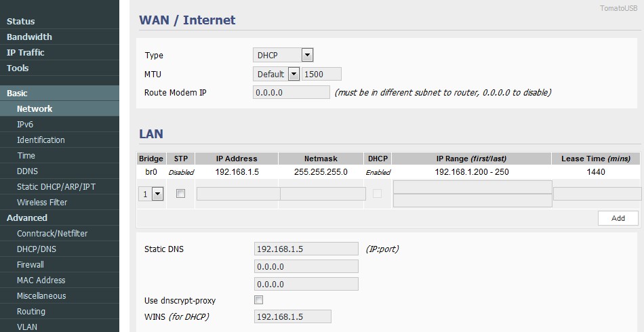Open the Bandwidth menu section

pyautogui.click(x=29, y=37)
